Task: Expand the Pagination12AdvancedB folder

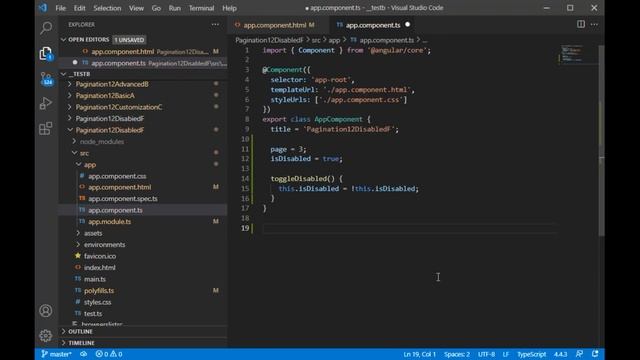Action: point(112,84)
